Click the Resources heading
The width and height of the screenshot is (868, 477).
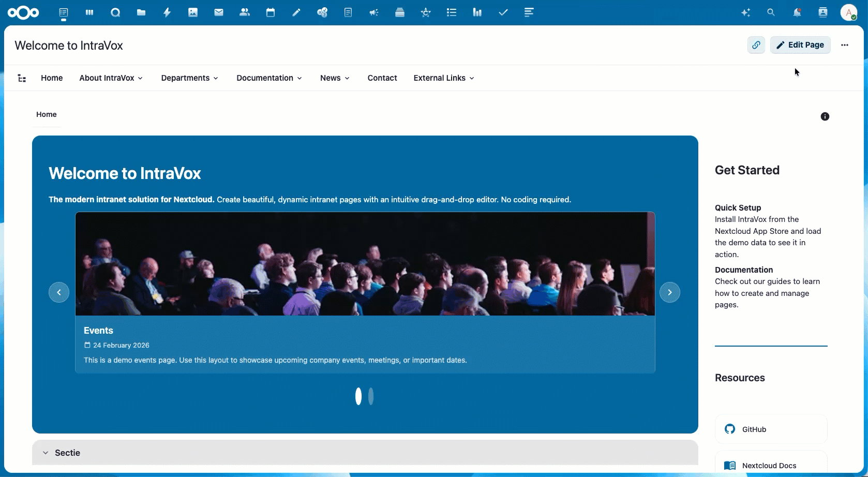click(x=740, y=378)
